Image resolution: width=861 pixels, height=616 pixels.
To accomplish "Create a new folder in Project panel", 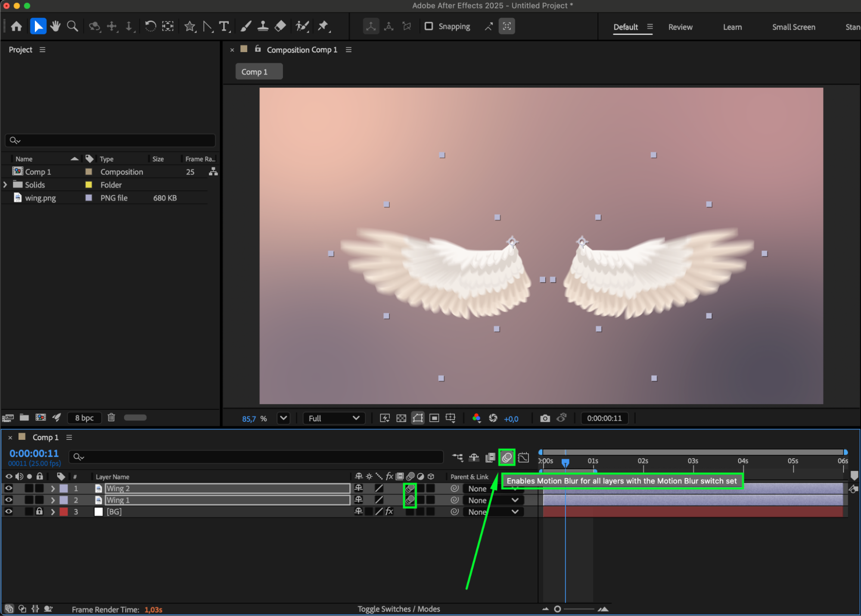I will [24, 417].
